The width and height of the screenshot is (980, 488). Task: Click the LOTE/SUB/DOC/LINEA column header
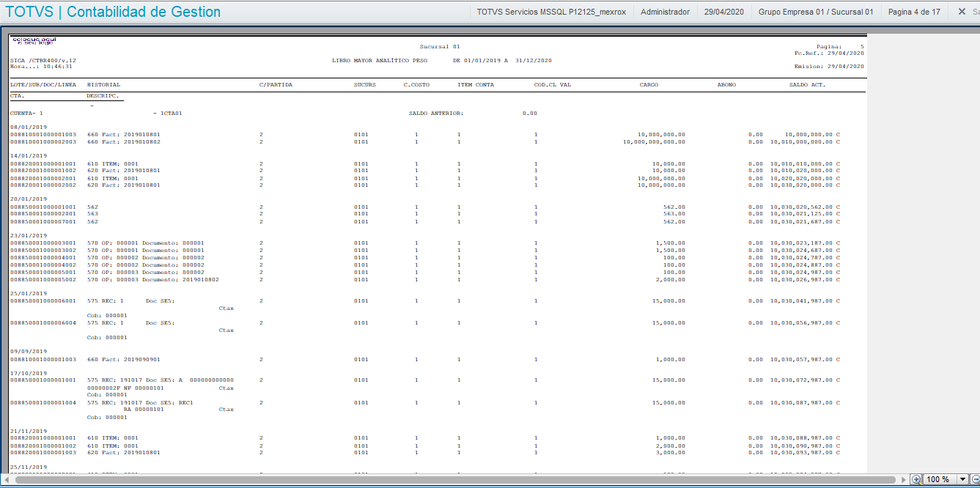[43, 84]
